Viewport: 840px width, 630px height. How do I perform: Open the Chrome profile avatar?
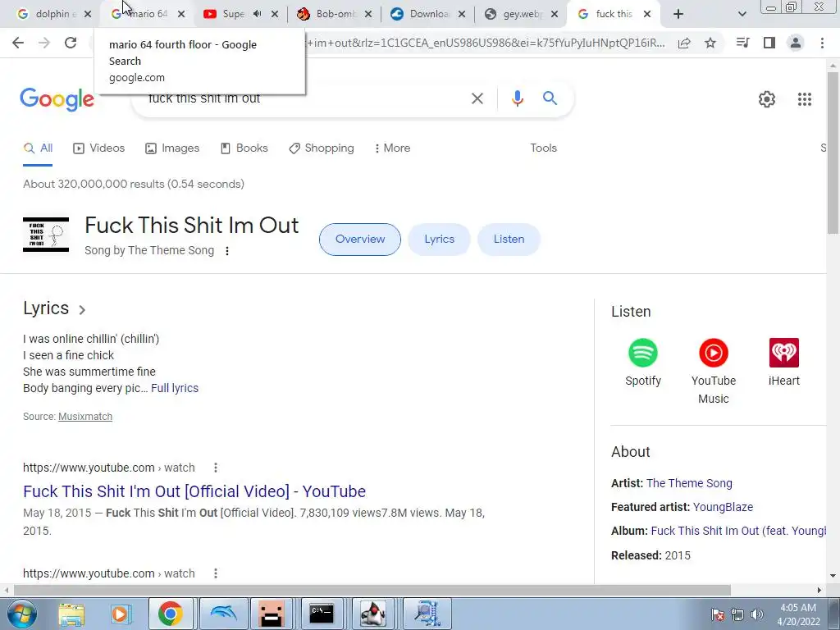coord(796,43)
